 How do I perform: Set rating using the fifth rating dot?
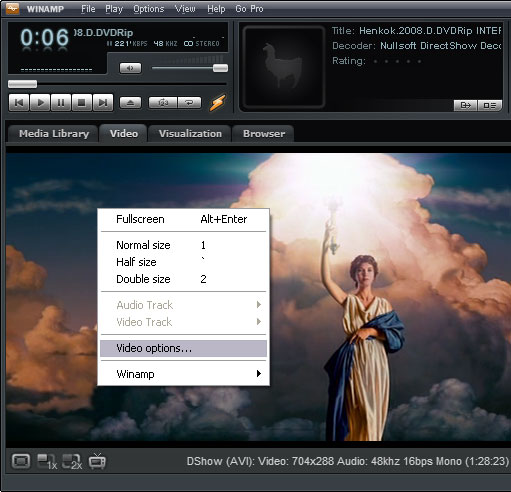pyautogui.click(x=419, y=61)
